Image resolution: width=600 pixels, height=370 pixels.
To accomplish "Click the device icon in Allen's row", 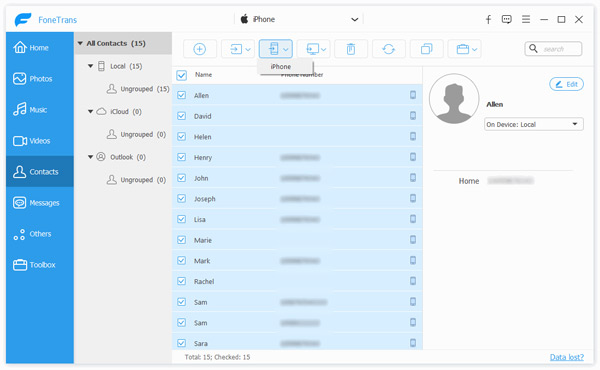I will (413, 95).
